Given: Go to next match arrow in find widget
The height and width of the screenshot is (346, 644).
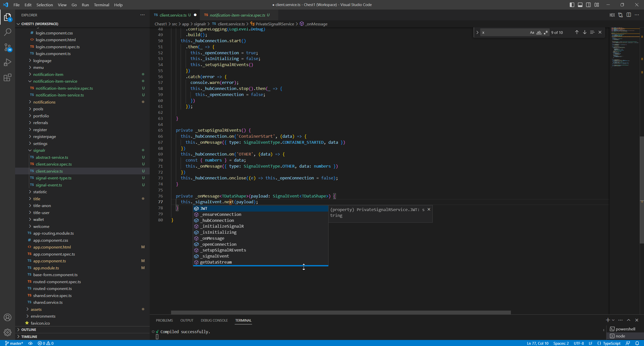Looking at the screenshot, I should point(585,32).
